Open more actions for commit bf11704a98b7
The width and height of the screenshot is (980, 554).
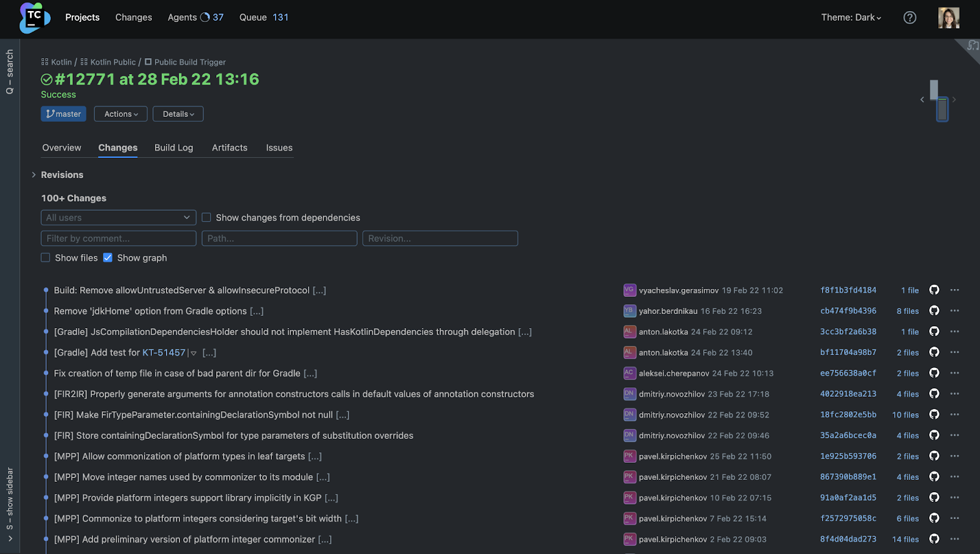click(x=954, y=353)
